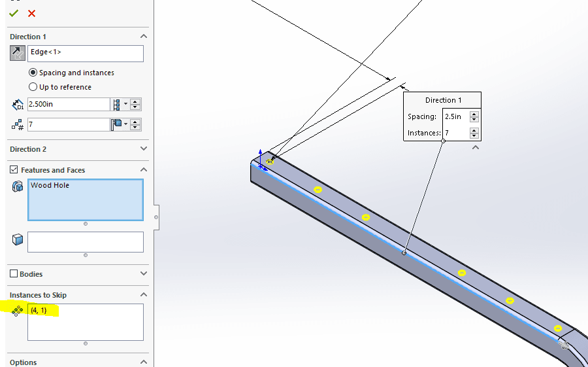
Task: Collapse the Direction 1 section
Action: click(143, 37)
